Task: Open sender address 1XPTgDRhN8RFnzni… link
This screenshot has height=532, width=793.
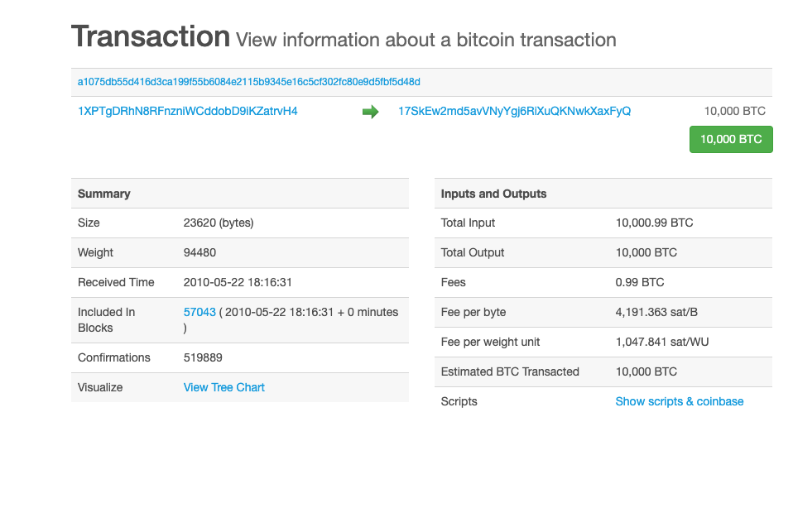Action: [187, 111]
